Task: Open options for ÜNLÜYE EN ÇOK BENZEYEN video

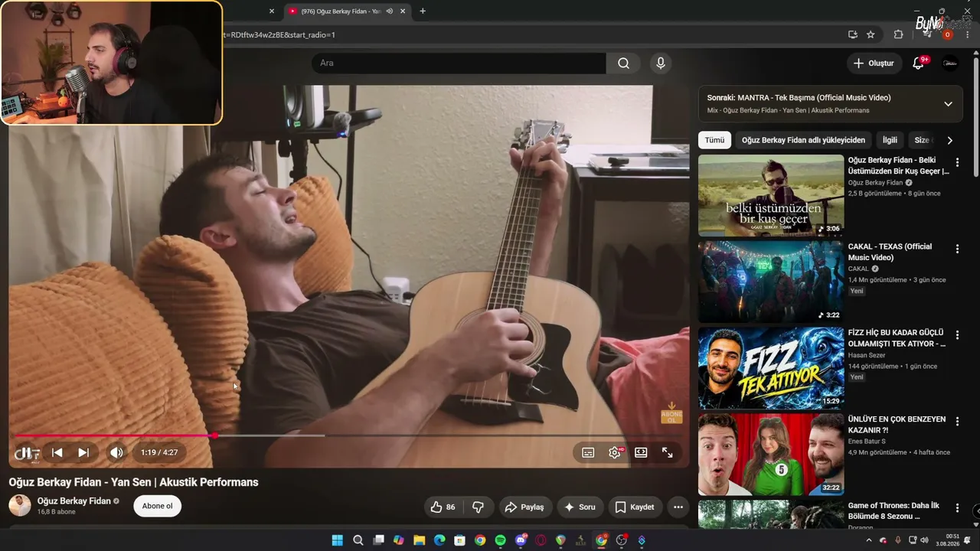Action: click(x=957, y=422)
